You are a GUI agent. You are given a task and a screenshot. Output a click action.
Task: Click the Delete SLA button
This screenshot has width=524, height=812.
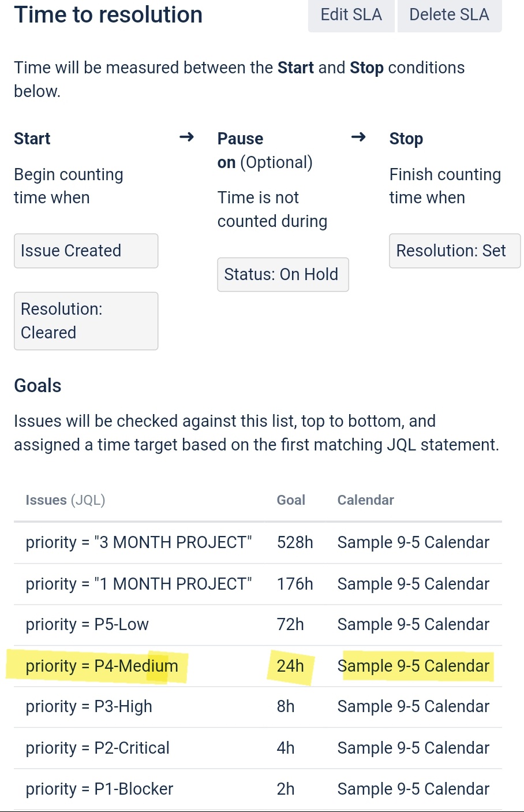450,15
